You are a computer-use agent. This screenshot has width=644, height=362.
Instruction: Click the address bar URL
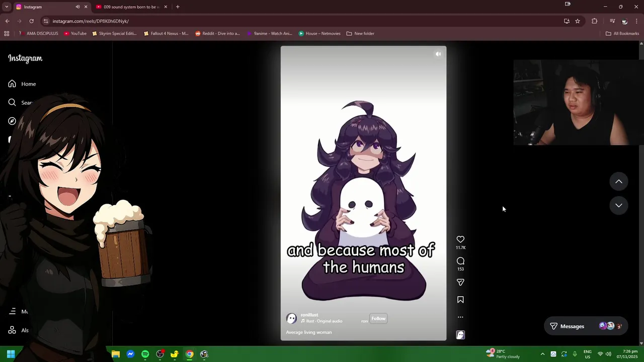[x=91, y=21]
